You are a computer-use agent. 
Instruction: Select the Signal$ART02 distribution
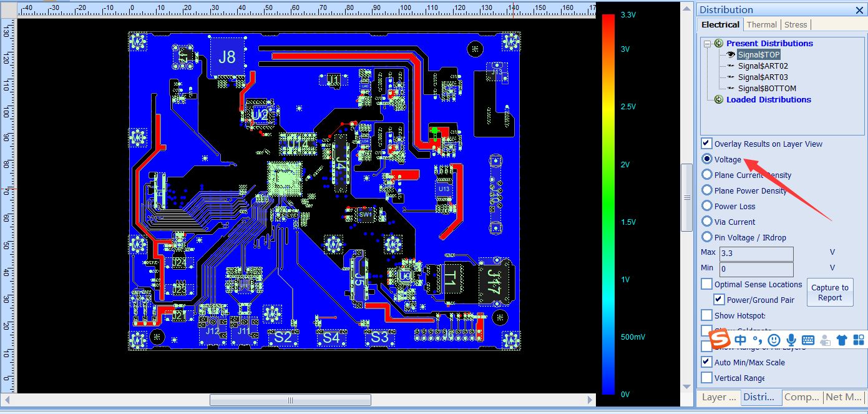tap(763, 66)
